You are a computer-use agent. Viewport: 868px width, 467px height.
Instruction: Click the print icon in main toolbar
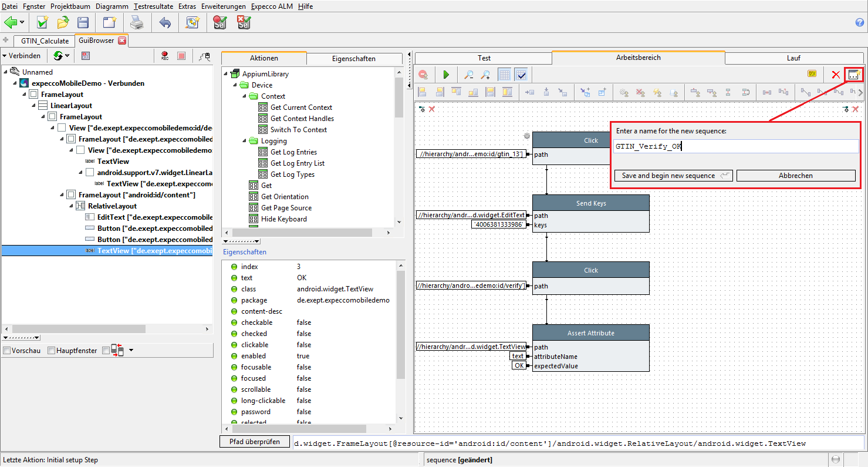[x=136, y=23]
